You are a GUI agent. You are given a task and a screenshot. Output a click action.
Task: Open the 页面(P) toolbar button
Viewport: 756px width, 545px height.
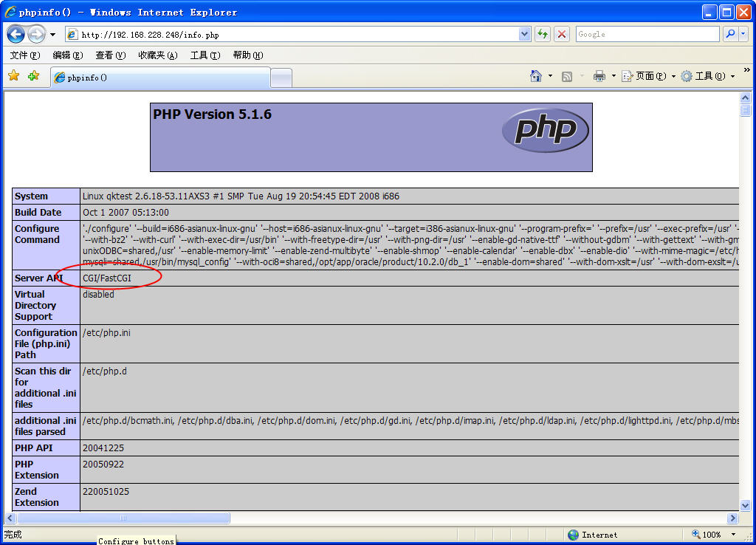pos(644,76)
